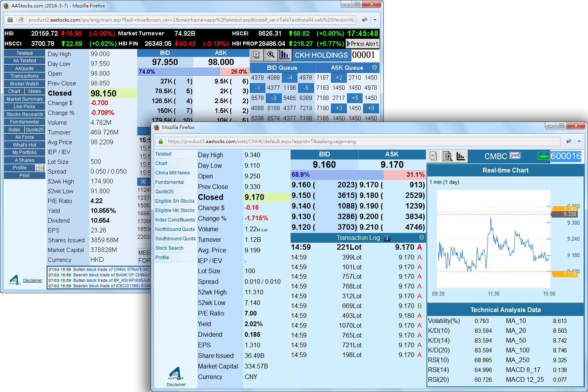Click the document pages icon beside CMBC
This screenshot has width=588, height=392.
point(433,156)
